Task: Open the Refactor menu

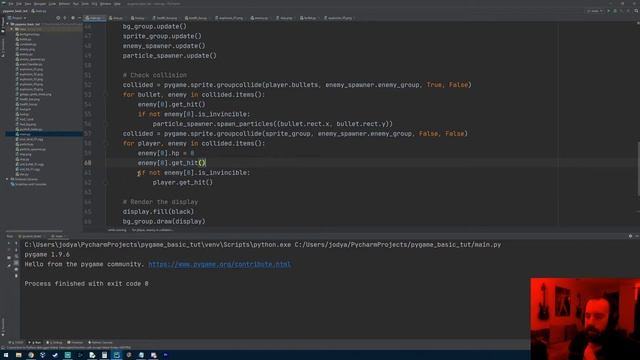Action: point(64,4)
